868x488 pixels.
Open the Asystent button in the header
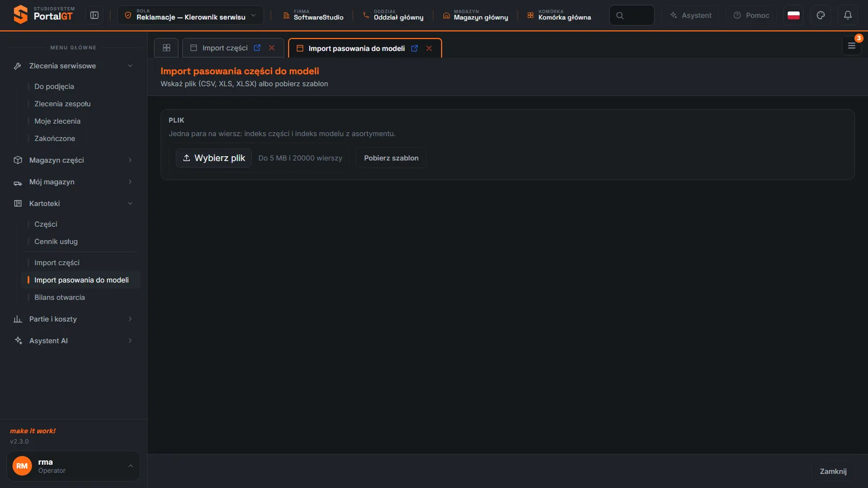(x=691, y=15)
